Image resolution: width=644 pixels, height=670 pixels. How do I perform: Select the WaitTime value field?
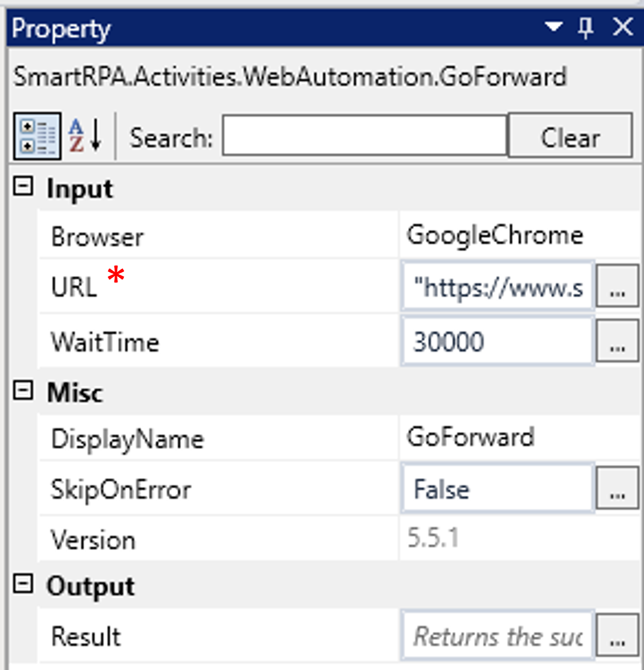pyautogui.click(x=496, y=341)
